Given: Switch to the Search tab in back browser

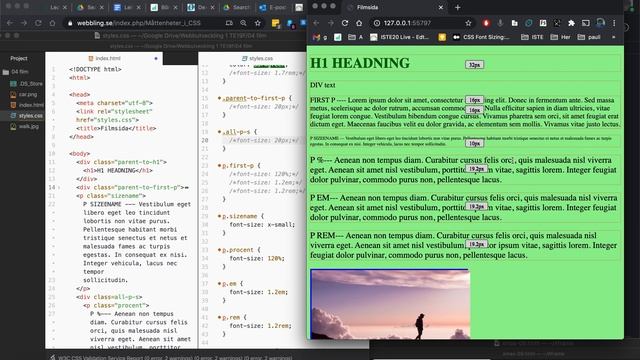Looking at the screenshot, I should (x=237, y=7).
